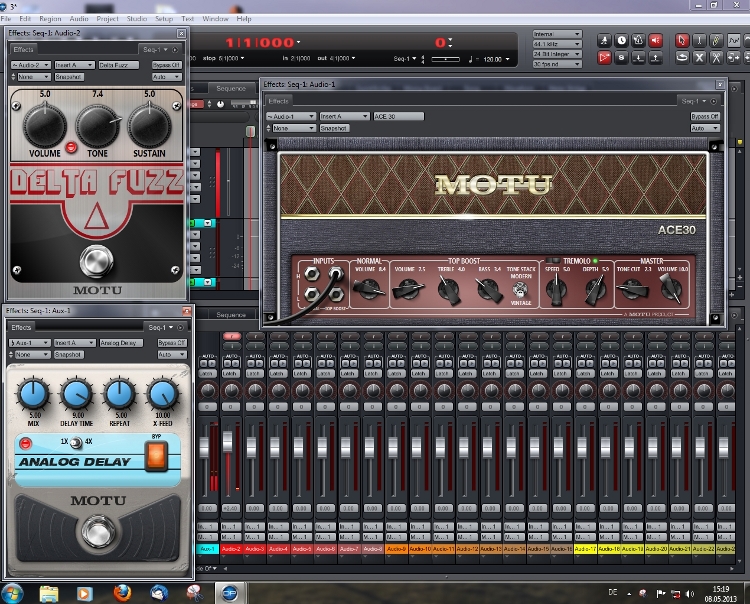Click Snapshot button in Audio-1 effects

pyautogui.click(x=334, y=128)
